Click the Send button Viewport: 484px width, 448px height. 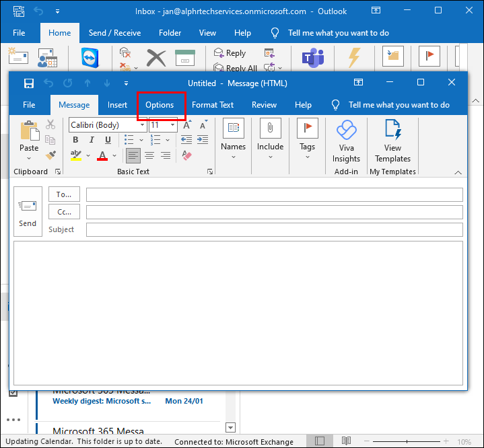[28, 211]
